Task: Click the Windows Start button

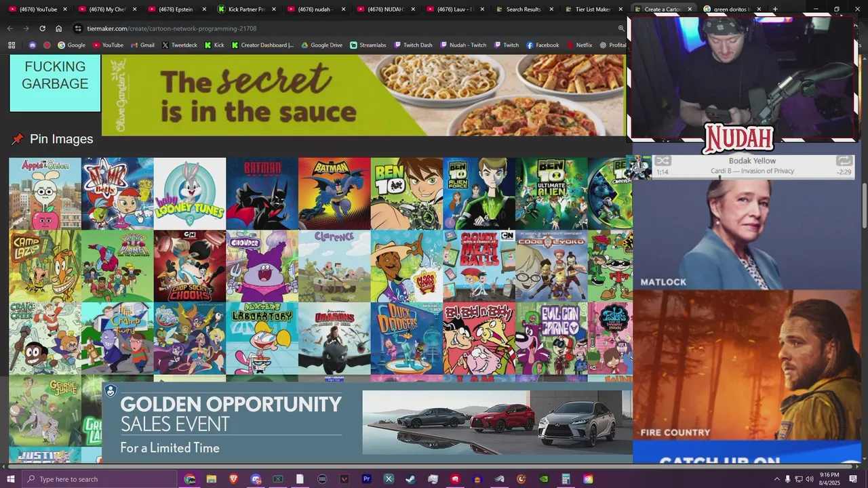Action: pos(10,479)
